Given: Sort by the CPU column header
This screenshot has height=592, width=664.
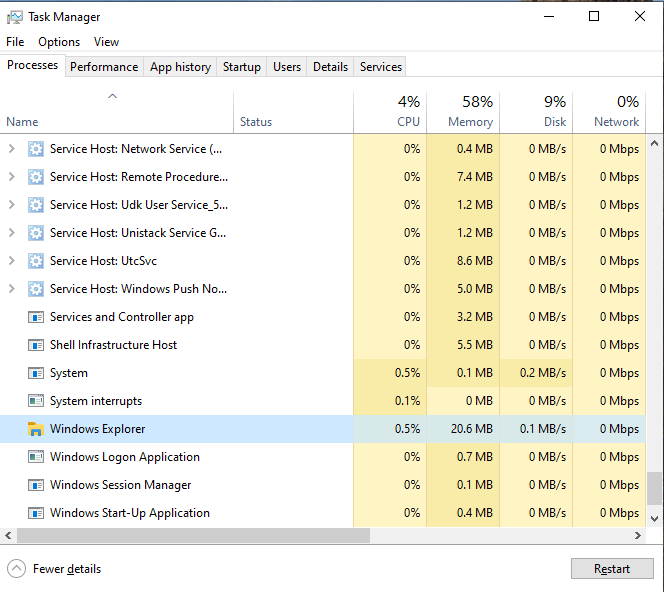Looking at the screenshot, I should tap(390, 112).
